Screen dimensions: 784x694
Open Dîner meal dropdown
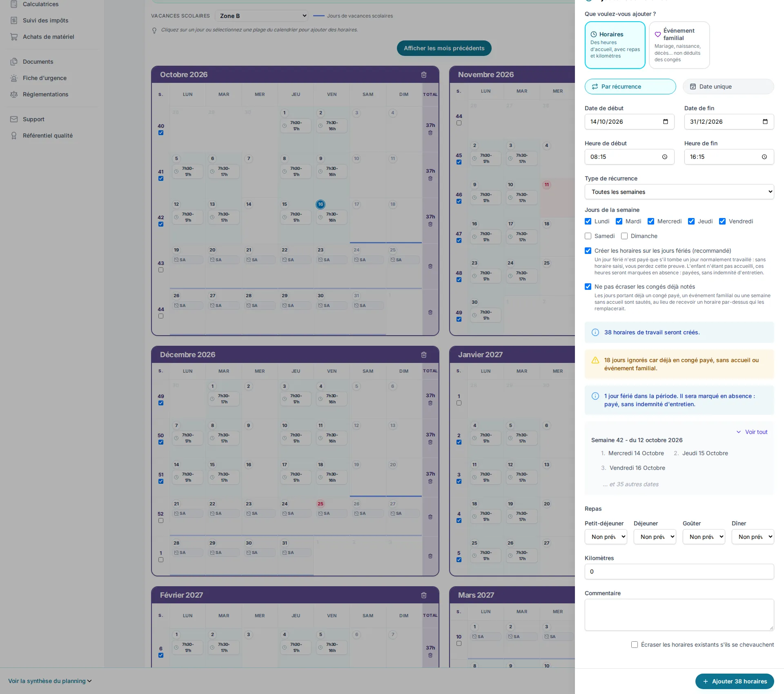coord(753,537)
